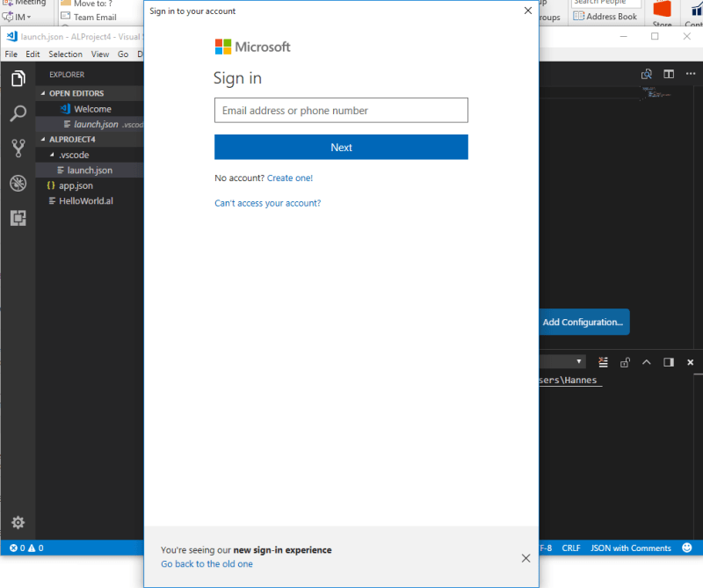Click the Sign in heading text
Viewport: 703px width, 588px height.
point(237,78)
